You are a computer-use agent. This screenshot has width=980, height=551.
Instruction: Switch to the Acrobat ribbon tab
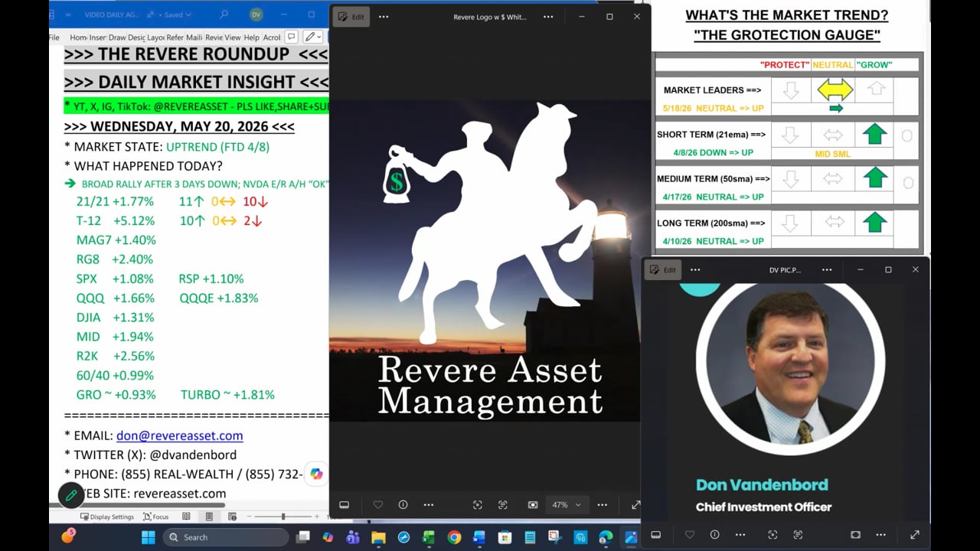(x=271, y=37)
